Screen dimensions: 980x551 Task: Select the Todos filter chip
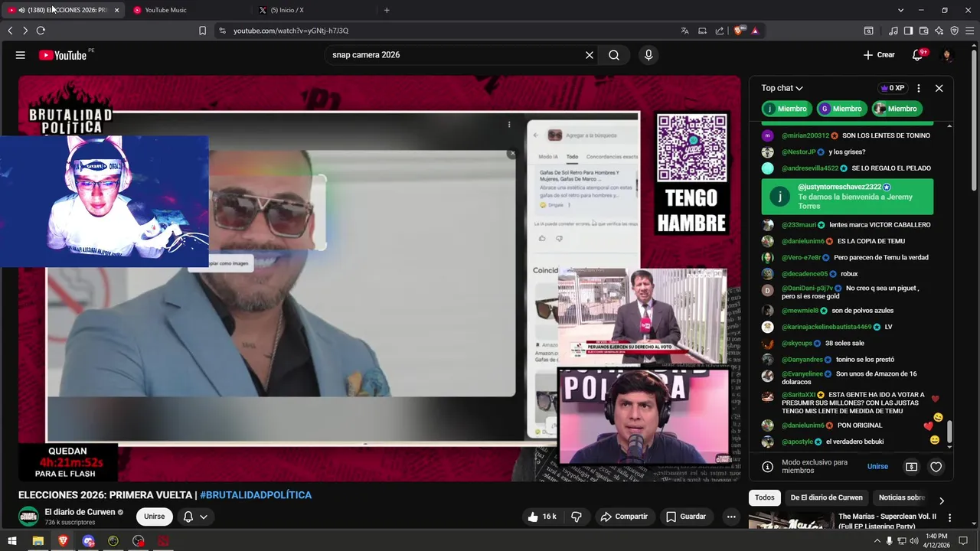coord(765,497)
